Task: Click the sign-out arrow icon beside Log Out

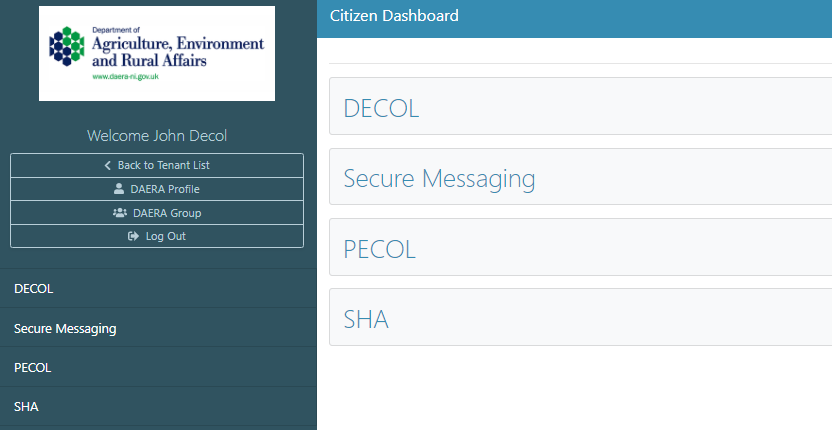Action: (133, 237)
